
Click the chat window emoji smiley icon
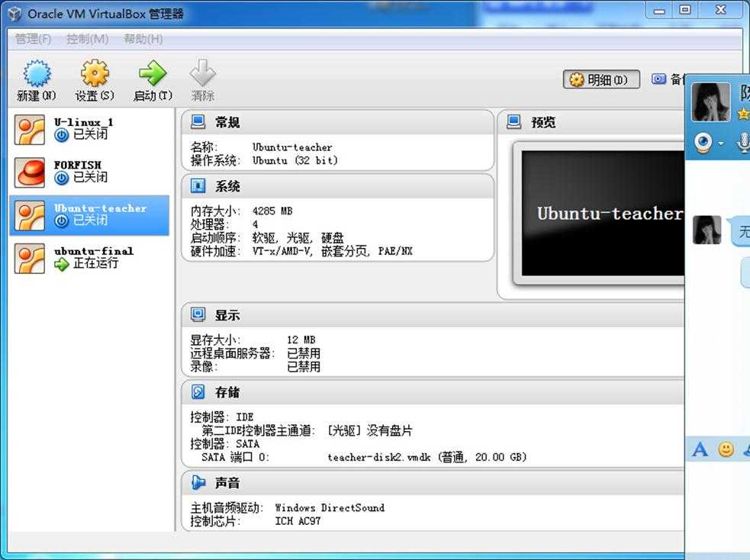click(x=726, y=449)
